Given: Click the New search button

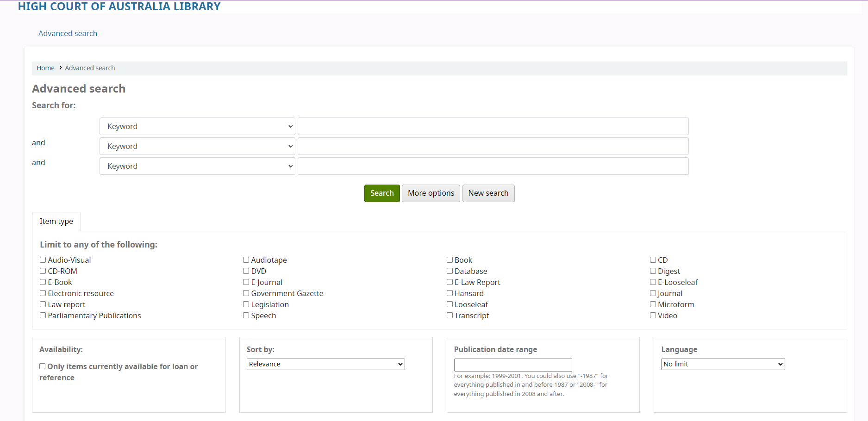Looking at the screenshot, I should (488, 193).
